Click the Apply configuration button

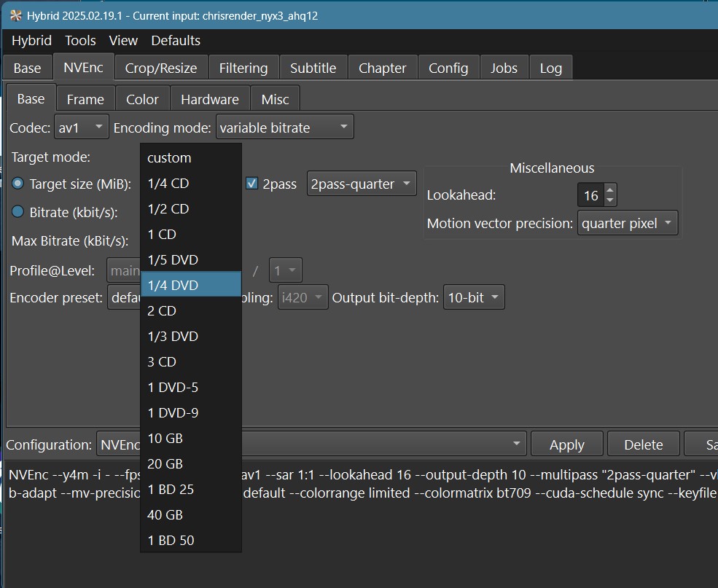pyautogui.click(x=566, y=444)
